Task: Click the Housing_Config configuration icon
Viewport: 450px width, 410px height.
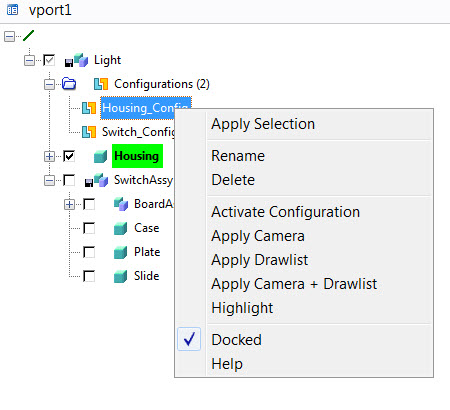Action: point(89,108)
